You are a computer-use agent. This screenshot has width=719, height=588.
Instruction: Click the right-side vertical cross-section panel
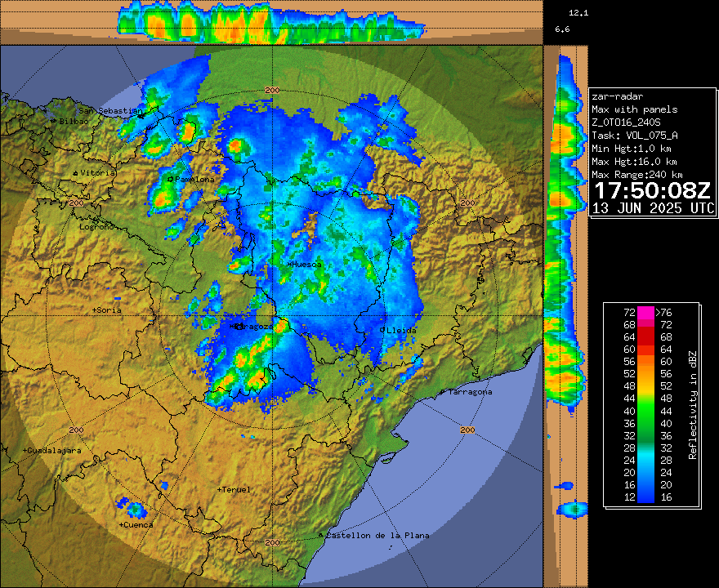coord(566,316)
